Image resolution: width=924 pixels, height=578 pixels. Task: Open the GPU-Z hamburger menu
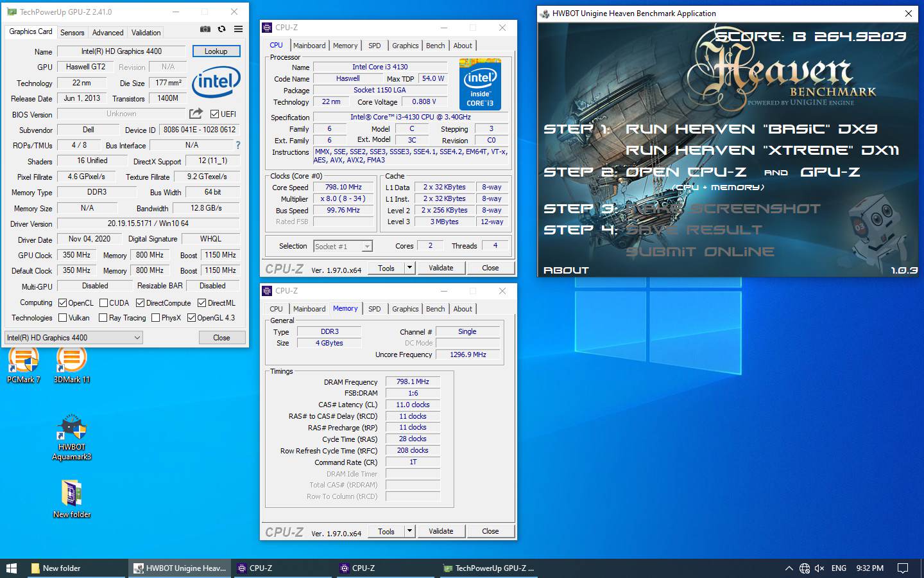pyautogui.click(x=238, y=29)
